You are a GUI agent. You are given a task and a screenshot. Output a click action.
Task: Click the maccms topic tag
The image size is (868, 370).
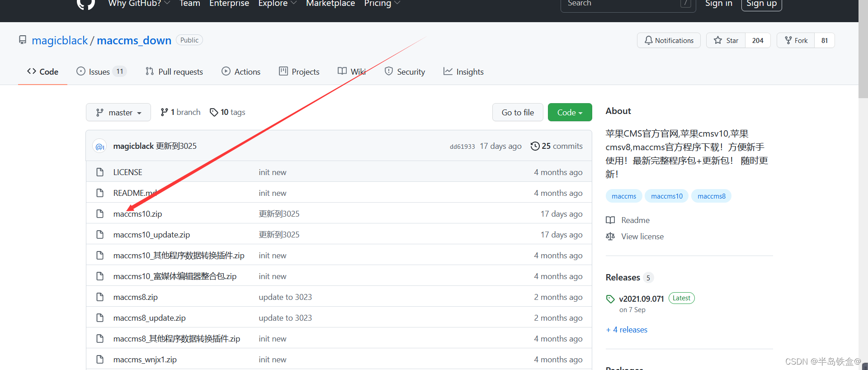tap(624, 196)
